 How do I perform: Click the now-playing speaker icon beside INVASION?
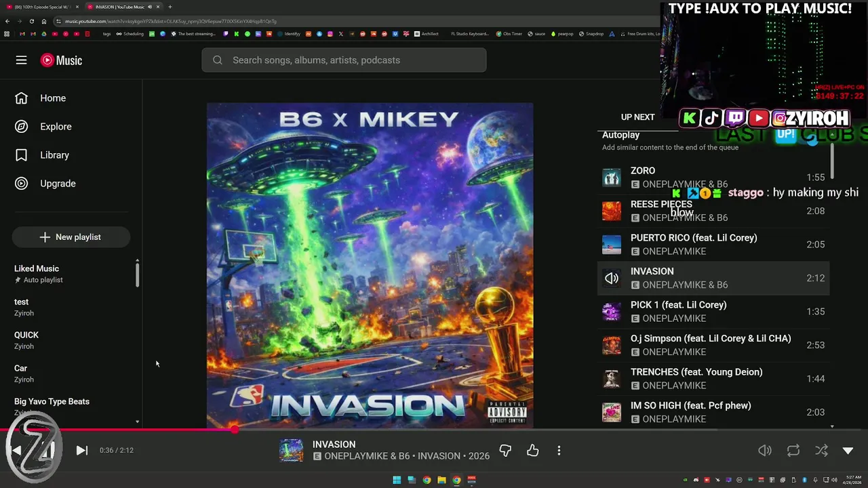coord(611,278)
